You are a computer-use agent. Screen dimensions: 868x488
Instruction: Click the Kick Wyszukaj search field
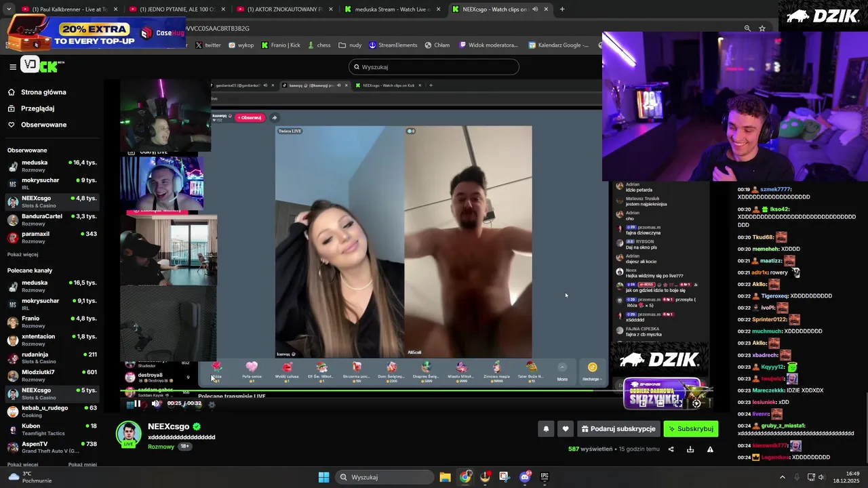tap(434, 67)
